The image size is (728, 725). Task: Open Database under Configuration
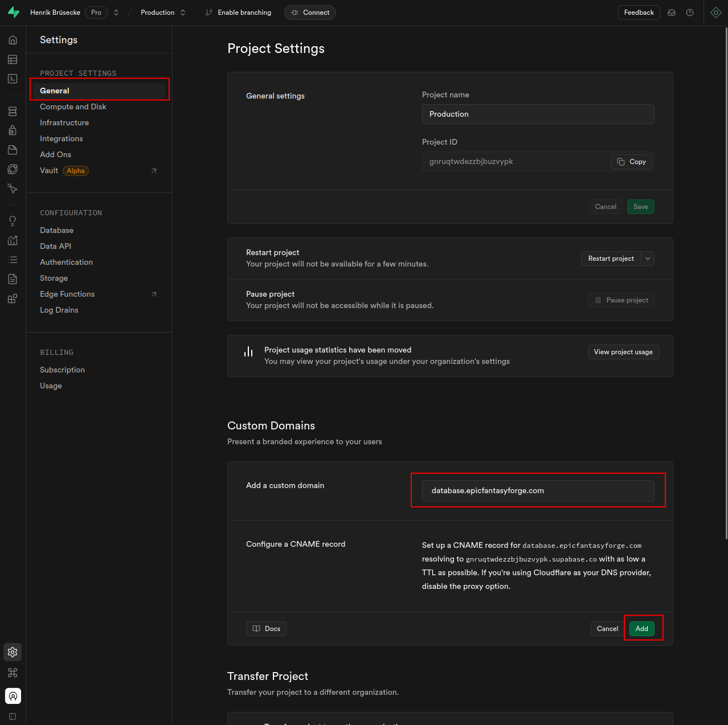tap(57, 230)
